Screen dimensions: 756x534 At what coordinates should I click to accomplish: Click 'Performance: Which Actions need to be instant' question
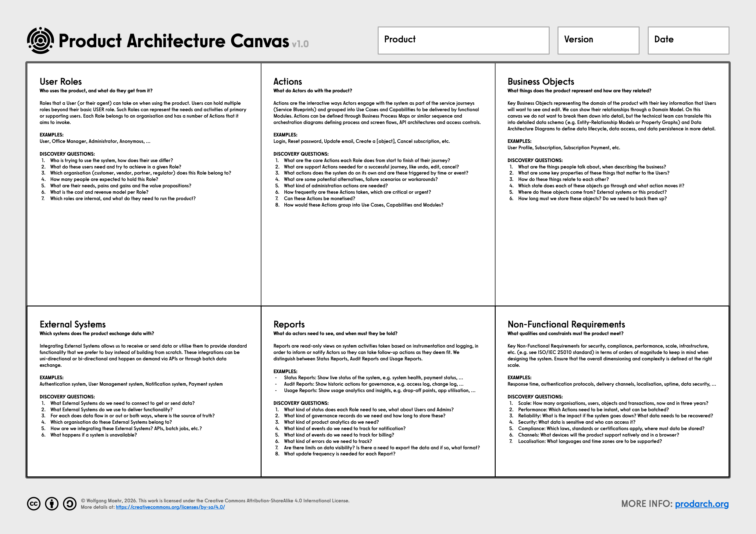click(x=593, y=410)
